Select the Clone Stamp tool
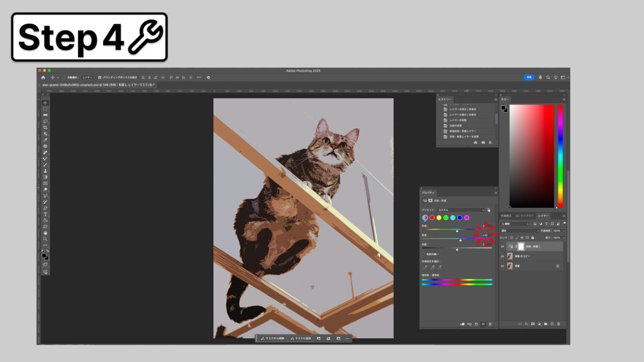644x362 pixels. click(x=45, y=171)
